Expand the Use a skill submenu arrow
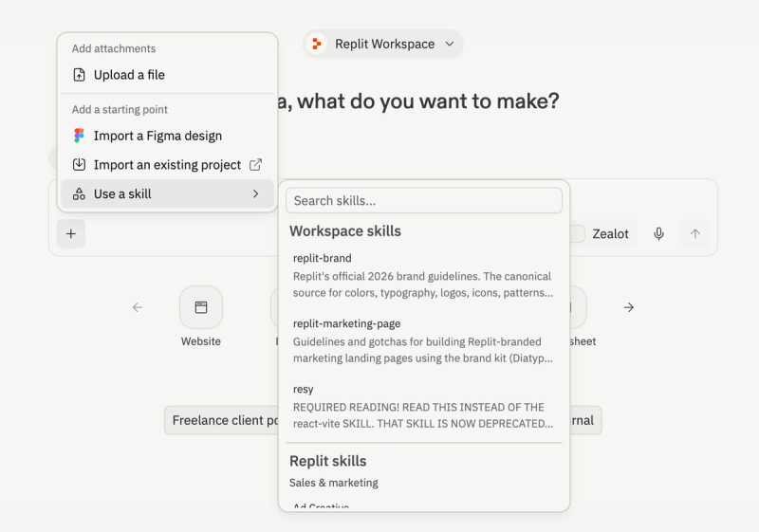The height and width of the screenshot is (532, 759). (255, 194)
